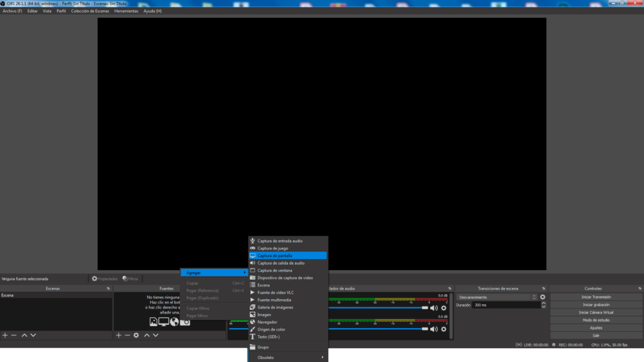The width and height of the screenshot is (644, 362).
Task: Choose Dispositivo de captura de video
Action: [x=287, y=278]
